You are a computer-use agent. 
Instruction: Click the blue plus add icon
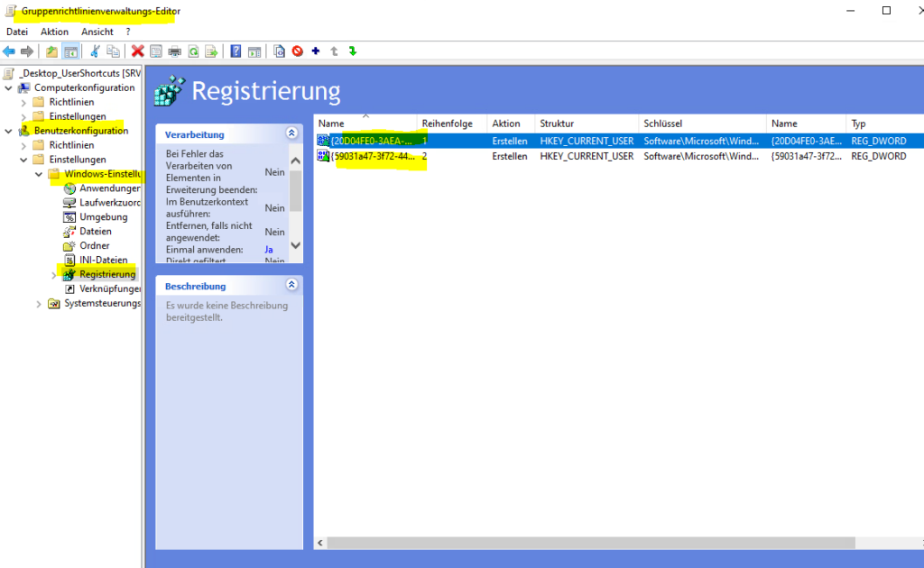(316, 51)
